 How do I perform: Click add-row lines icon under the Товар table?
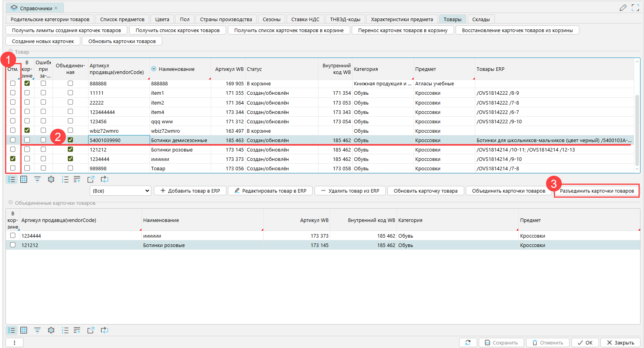pos(77,179)
